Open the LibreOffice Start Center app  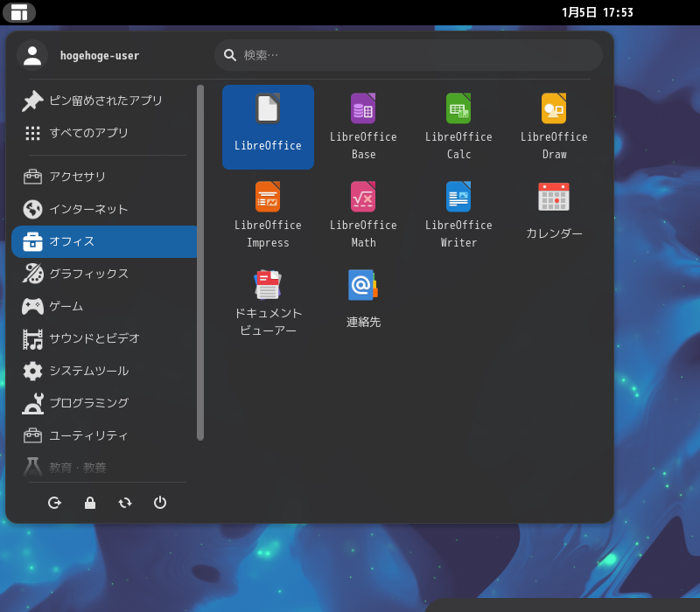(x=268, y=127)
